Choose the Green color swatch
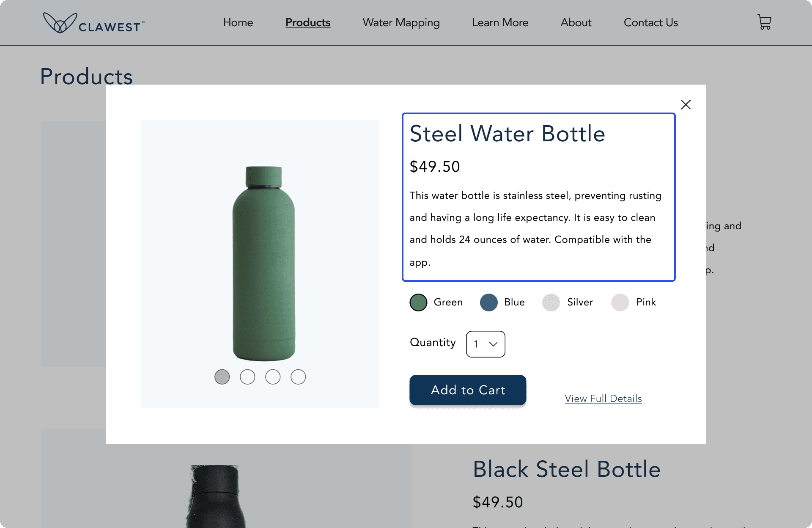The width and height of the screenshot is (812, 528). pyautogui.click(x=418, y=302)
